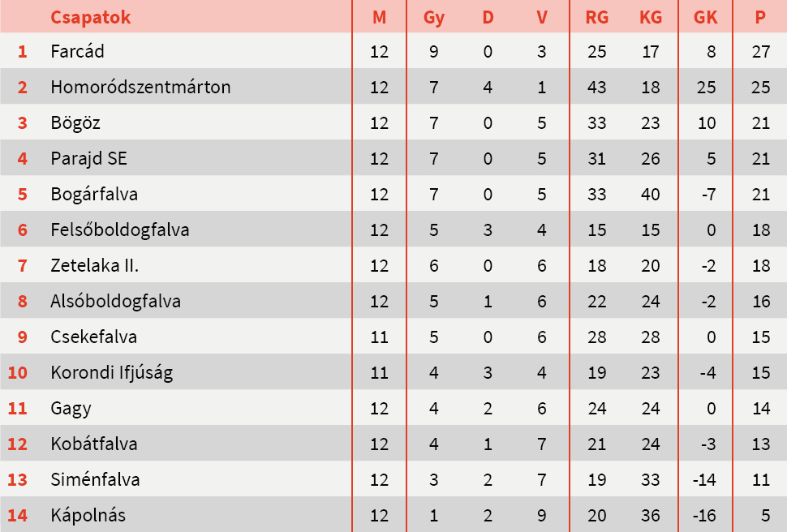This screenshot has height=532, width=787.
Task: Click the Siménfalva team name
Action: pyautogui.click(x=95, y=479)
